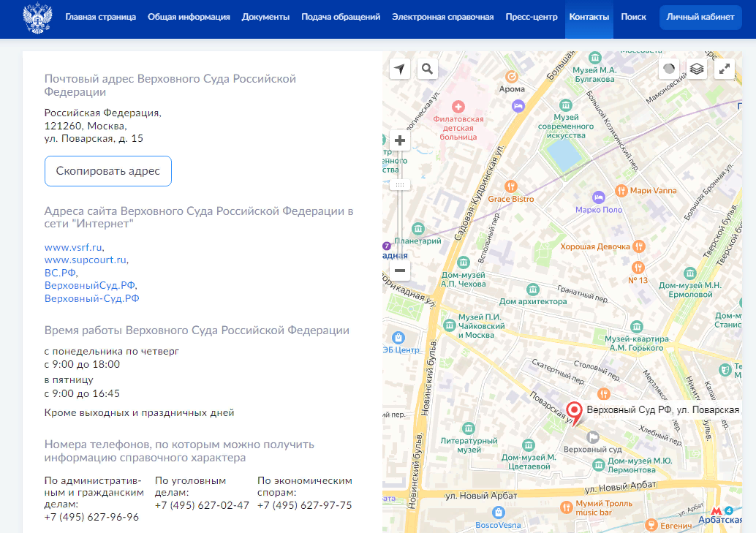Open the Поиск page

pyautogui.click(x=633, y=17)
